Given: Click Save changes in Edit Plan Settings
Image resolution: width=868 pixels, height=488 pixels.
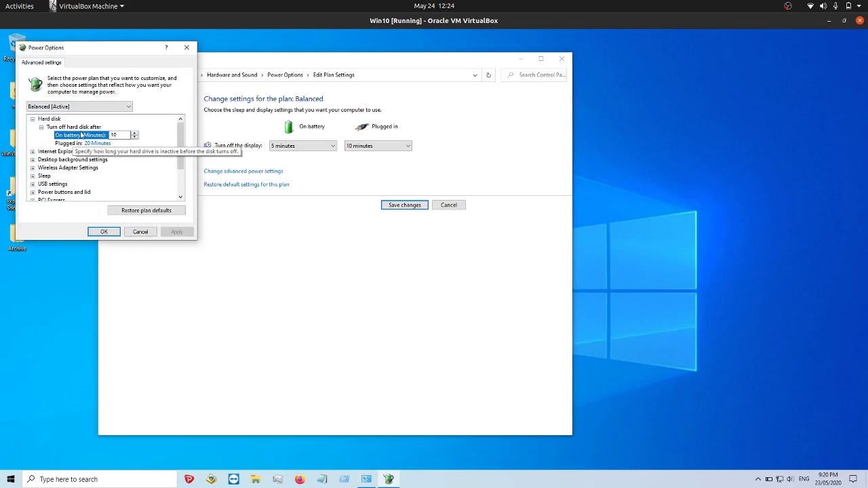Looking at the screenshot, I should point(405,205).
